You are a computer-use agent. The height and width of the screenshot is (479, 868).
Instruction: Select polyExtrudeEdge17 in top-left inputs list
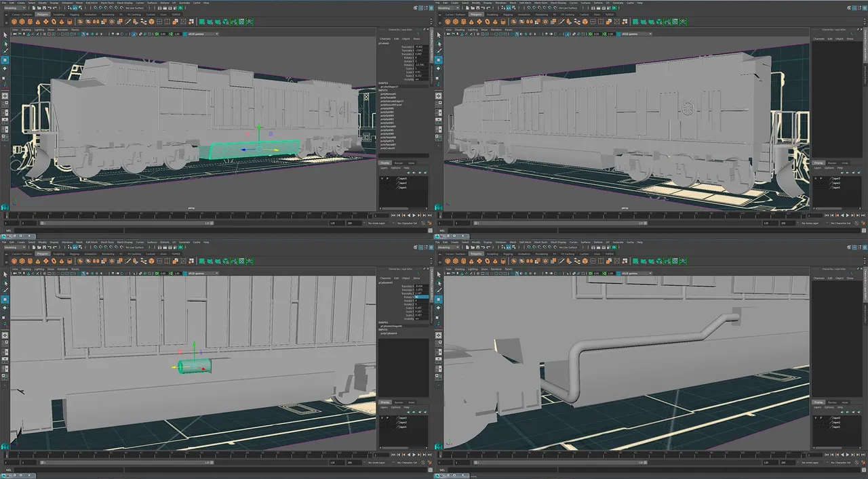coord(392,102)
